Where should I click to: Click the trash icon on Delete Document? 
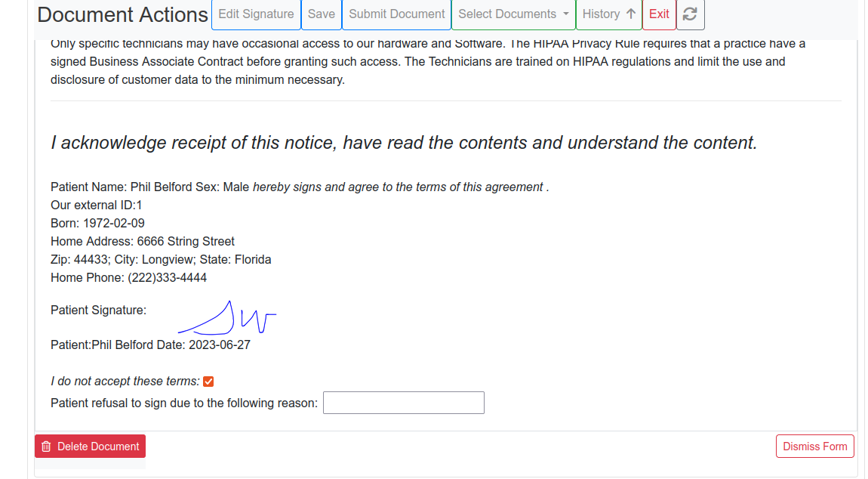point(46,446)
